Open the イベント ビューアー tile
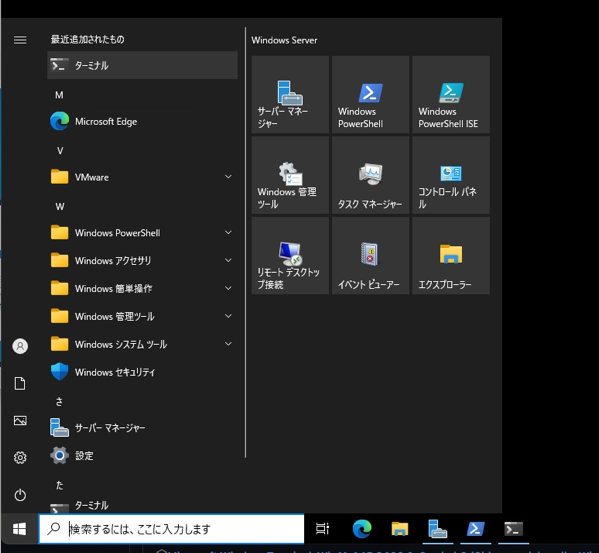 pos(371,255)
